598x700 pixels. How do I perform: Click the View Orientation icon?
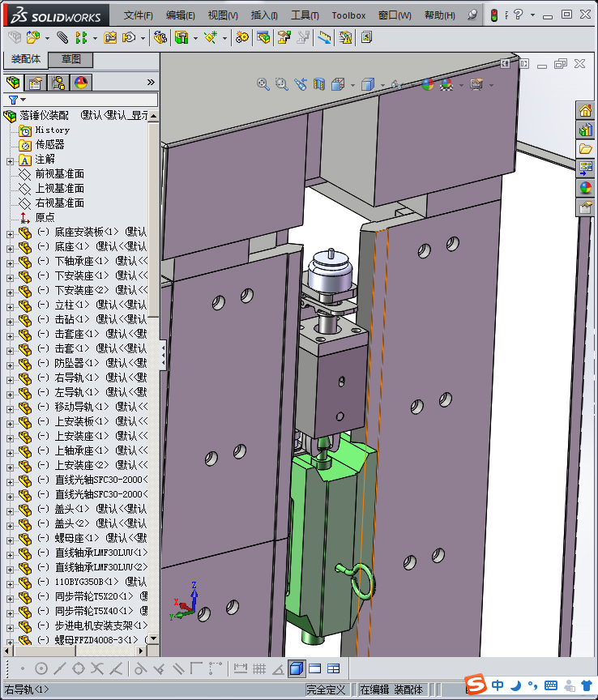[x=338, y=84]
